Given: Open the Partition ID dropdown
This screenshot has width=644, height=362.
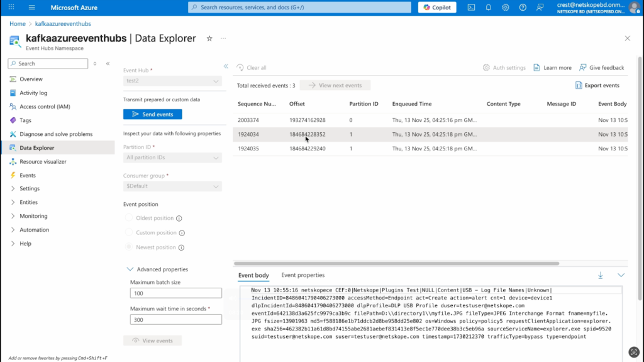Looking at the screenshot, I should (172, 157).
